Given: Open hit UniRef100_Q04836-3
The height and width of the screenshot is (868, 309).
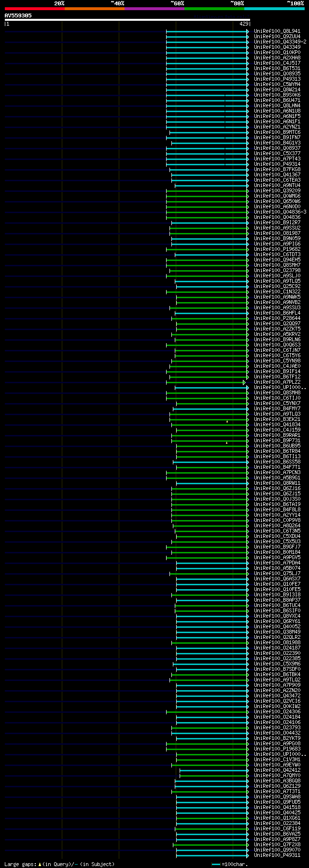Looking at the screenshot, I should [280, 212].
